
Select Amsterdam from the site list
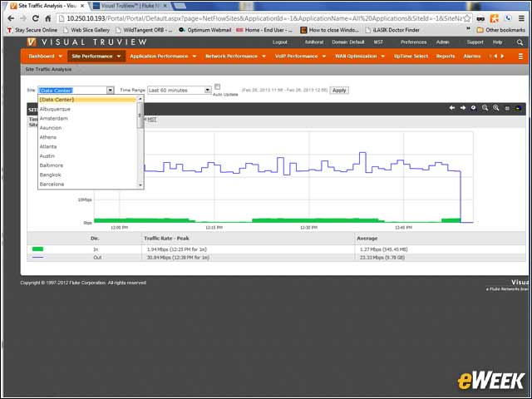pyautogui.click(x=54, y=118)
